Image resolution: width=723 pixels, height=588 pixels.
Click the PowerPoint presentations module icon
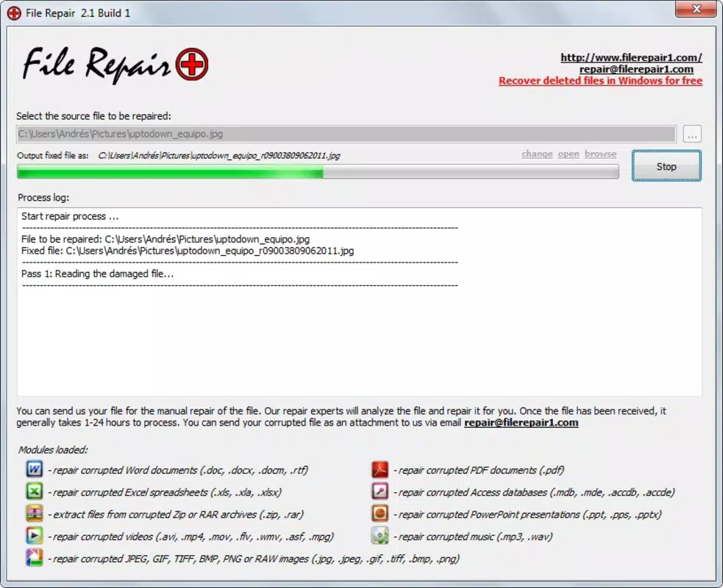[x=380, y=513]
